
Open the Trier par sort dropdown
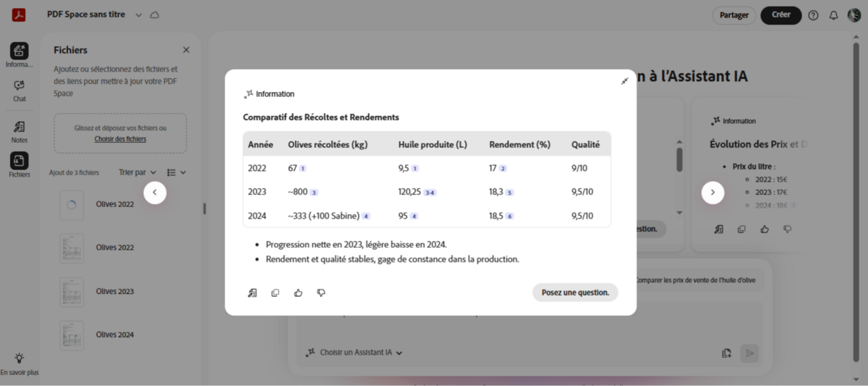pyautogui.click(x=137, y=172)
